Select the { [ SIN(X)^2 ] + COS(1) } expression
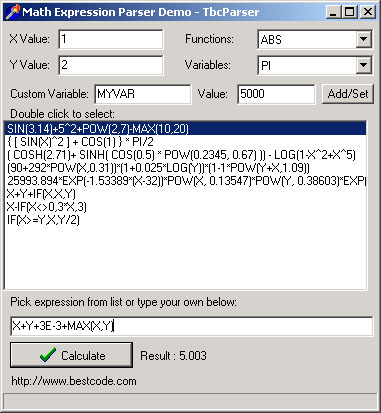 [x=186, y=142]
